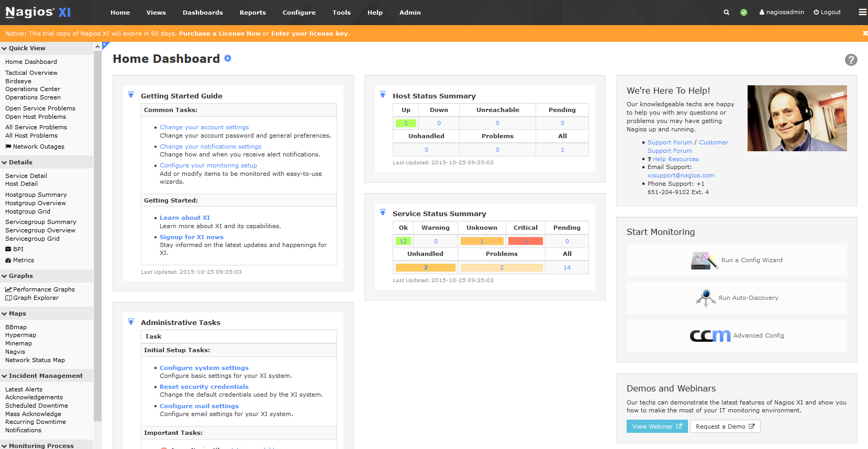Click the add-dashlet corner icon near sidebar

106,45
